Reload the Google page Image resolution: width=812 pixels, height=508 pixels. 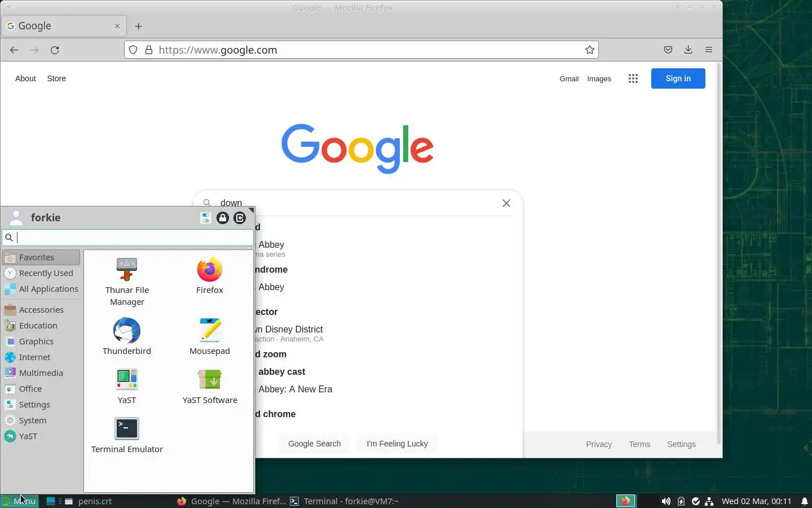tap(55, 50)
